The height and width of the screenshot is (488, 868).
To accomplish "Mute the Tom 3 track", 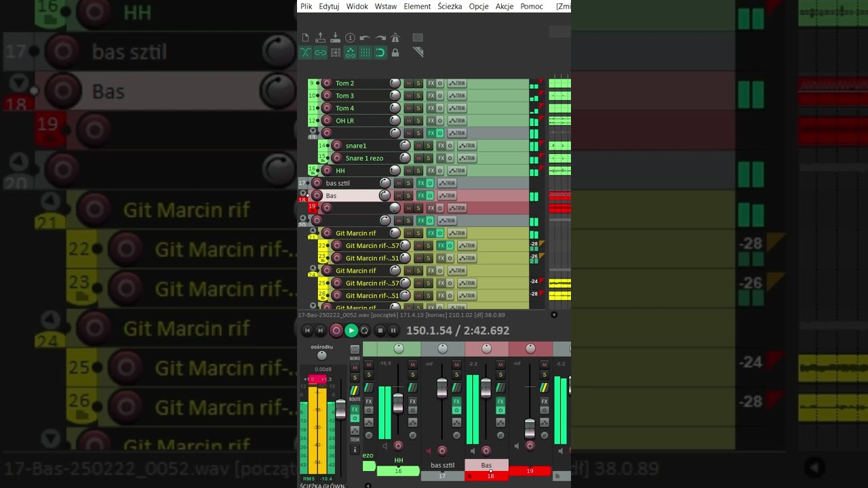I will coord(408,96).
